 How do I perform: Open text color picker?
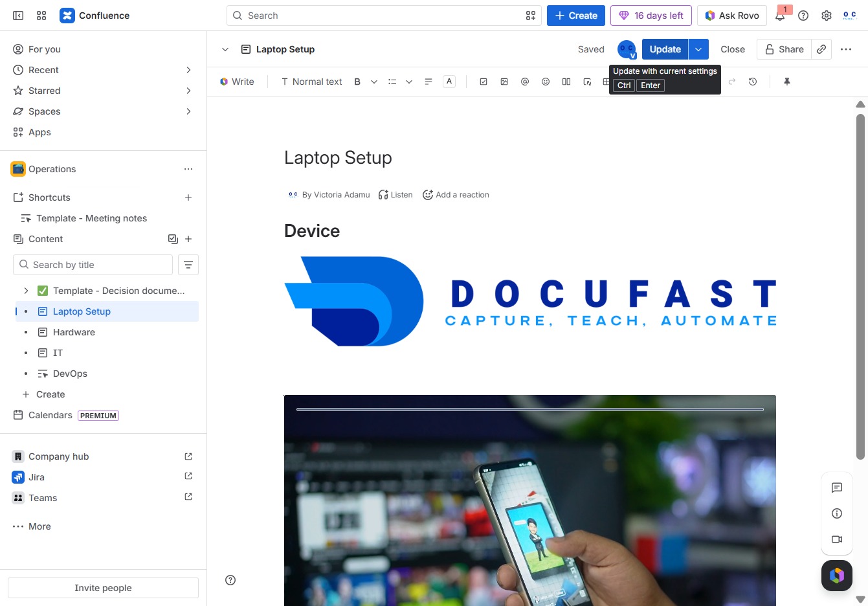(449, 82)
